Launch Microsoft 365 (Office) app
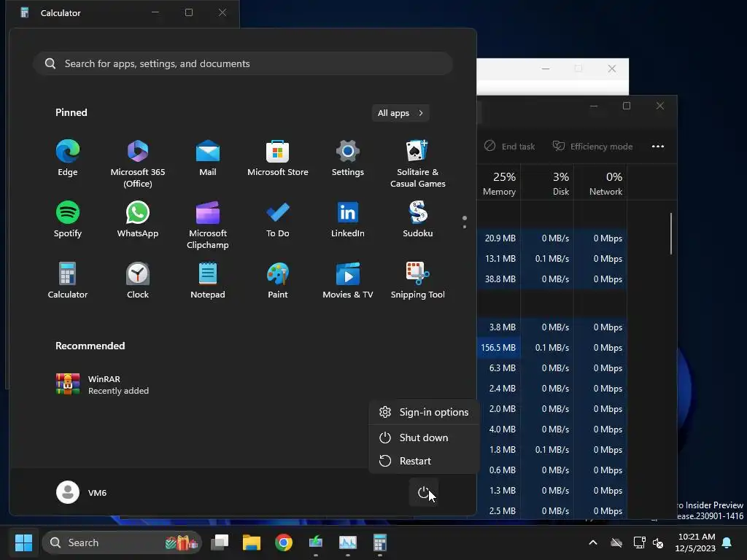Image resolution: width=747 pixels, height=560 pixels. [x=138, y=164]
